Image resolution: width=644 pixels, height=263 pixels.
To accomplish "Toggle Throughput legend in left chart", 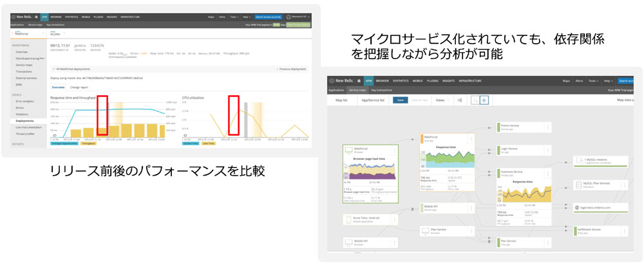I will point(88,143).
